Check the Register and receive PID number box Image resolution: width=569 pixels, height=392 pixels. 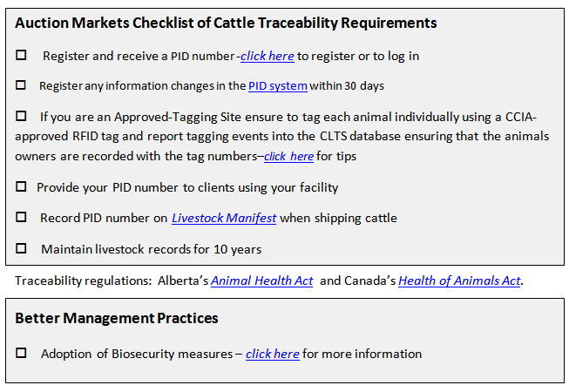pyautogui.click(x=21, y=55)
